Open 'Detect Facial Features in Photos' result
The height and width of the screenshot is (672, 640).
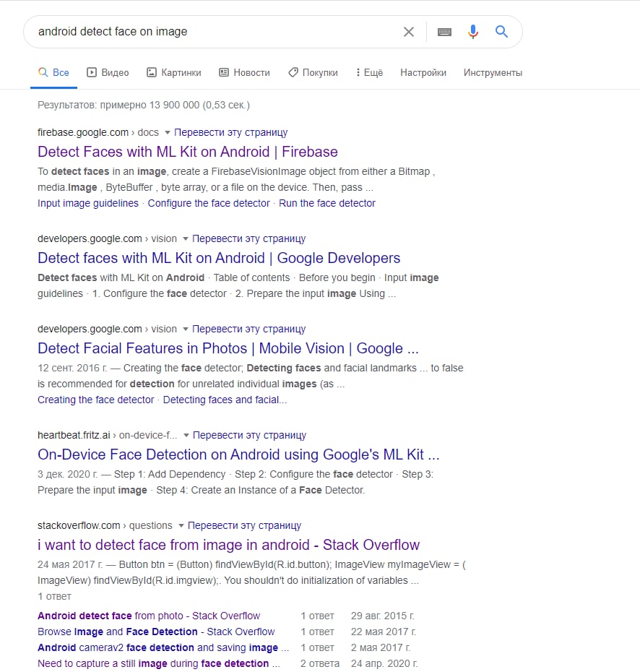click(228, 348)
